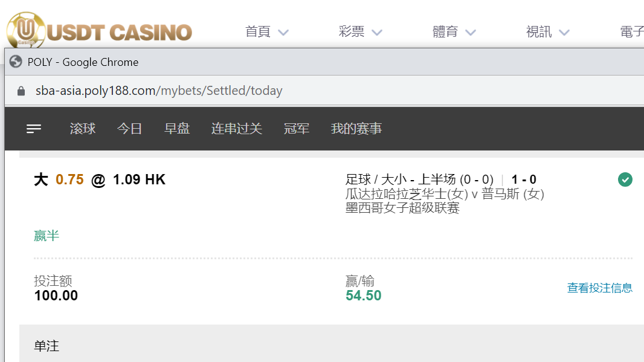Image resolution: width=644 pixels, height=362 pixels.
Task: Click the padlock icon in address bar
Action: click(21, 91)
